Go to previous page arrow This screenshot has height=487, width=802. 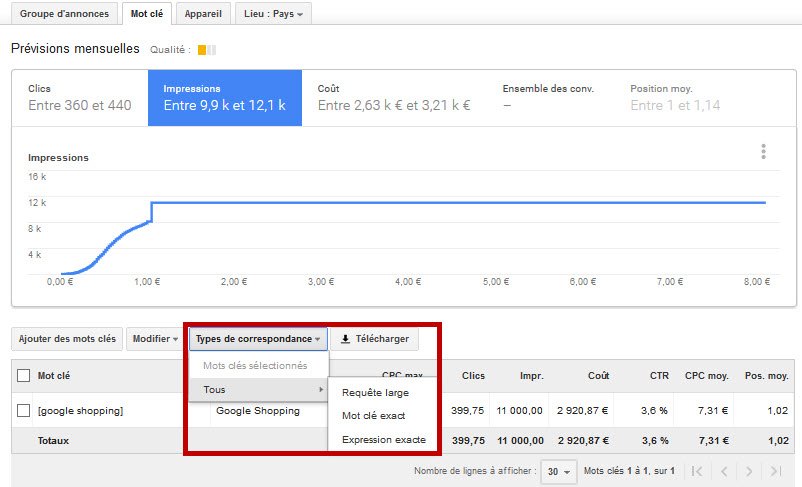coord(724,471)
